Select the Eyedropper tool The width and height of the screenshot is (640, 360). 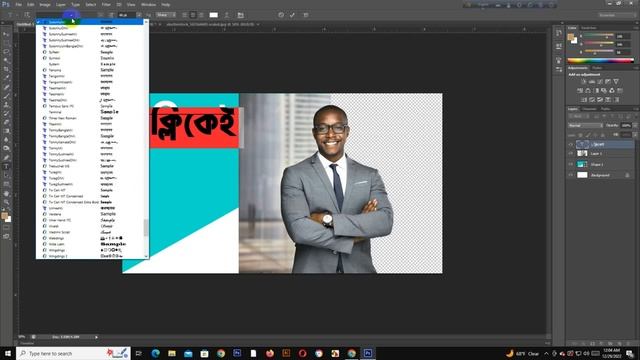pos(6,78)
